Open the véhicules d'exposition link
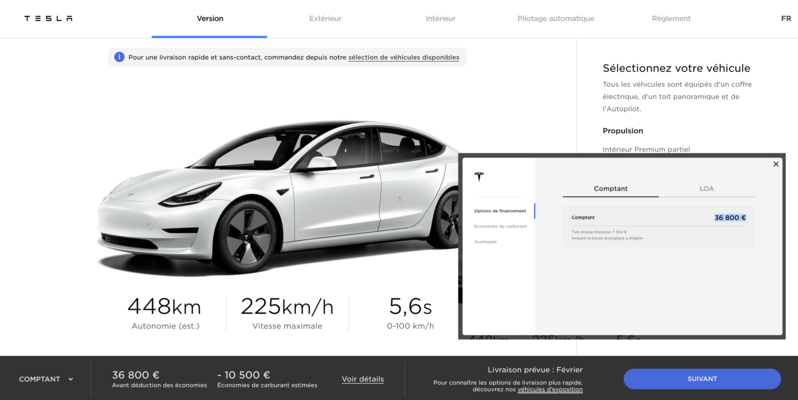 tap(550, 389)
